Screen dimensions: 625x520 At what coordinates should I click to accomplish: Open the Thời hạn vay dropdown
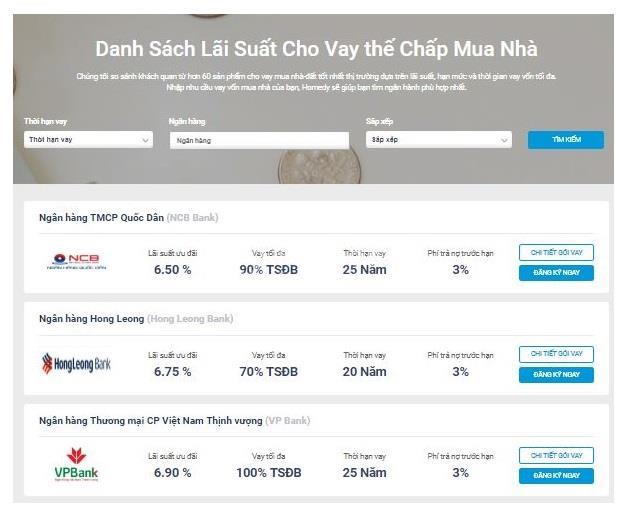point(88,139)
